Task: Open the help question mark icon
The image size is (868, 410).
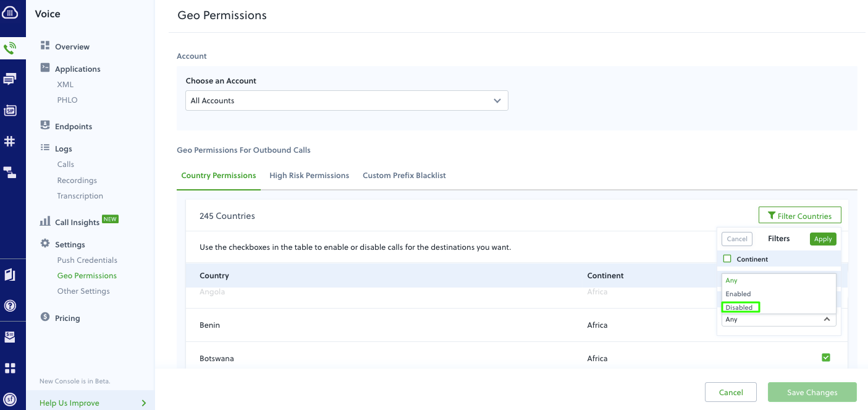Action: coord(10,305)
